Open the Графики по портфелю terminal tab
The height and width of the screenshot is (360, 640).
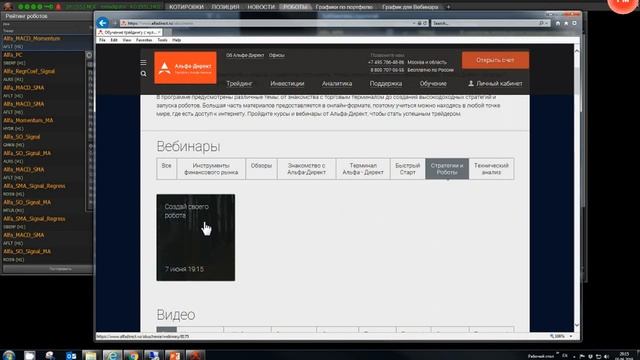(x=344, y=7)
